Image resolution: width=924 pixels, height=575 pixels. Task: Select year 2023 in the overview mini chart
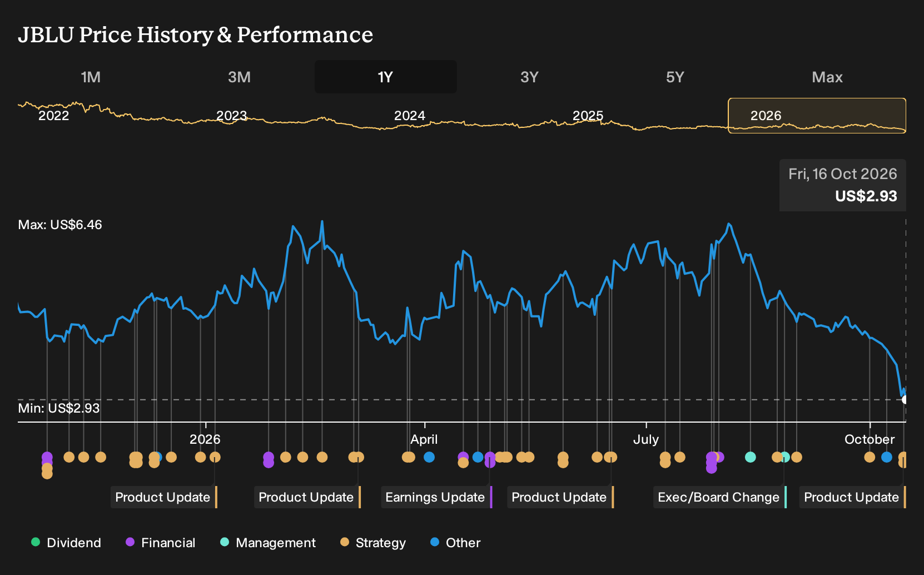231,116
